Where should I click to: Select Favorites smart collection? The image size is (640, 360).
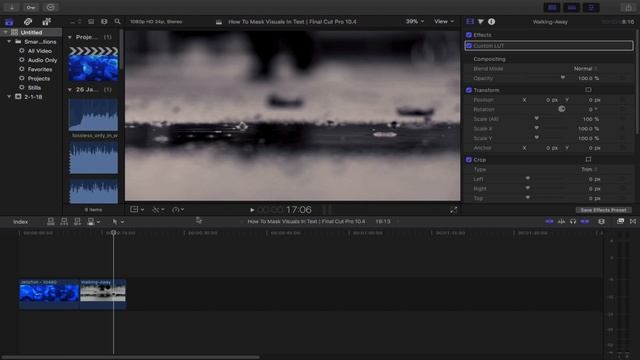tap(40, 69)
